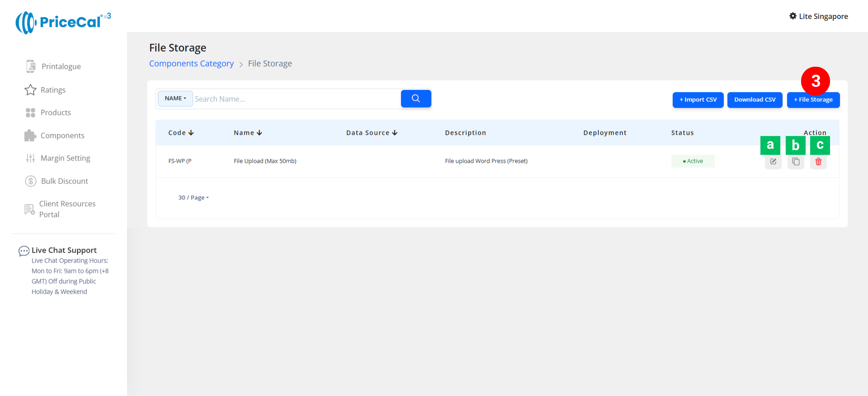
Task: Follow the Components Category breadcrumb link
Action: pos(191,64)
